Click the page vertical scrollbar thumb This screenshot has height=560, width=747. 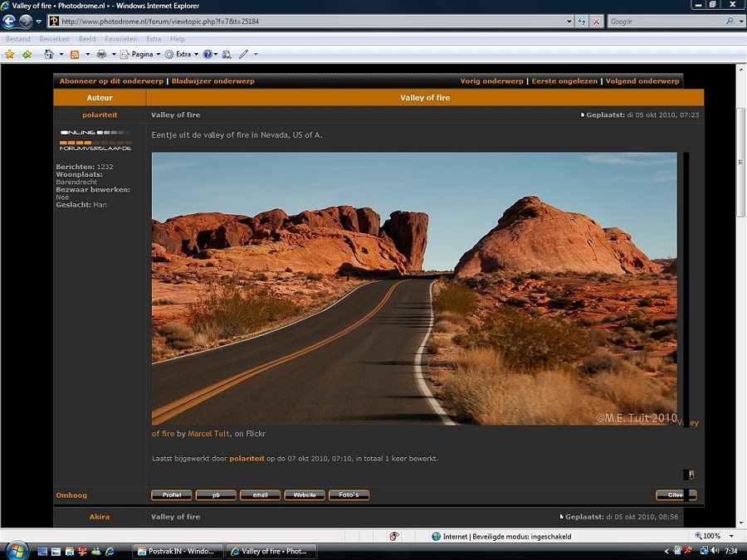pyautogui.click(x=741, y=163)
